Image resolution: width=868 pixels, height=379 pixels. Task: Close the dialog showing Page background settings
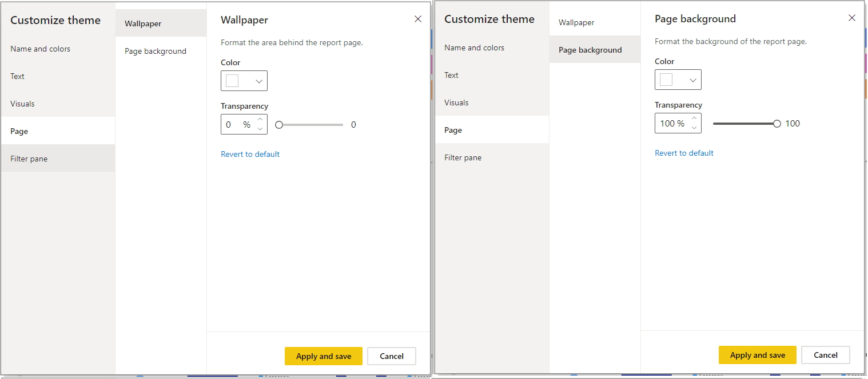[852, 18]
